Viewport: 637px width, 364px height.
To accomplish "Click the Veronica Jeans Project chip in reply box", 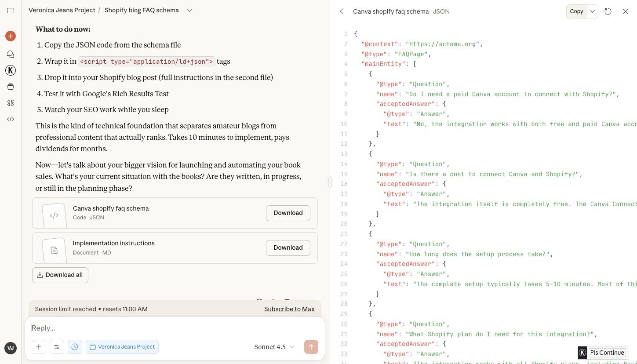I will 122,347.
